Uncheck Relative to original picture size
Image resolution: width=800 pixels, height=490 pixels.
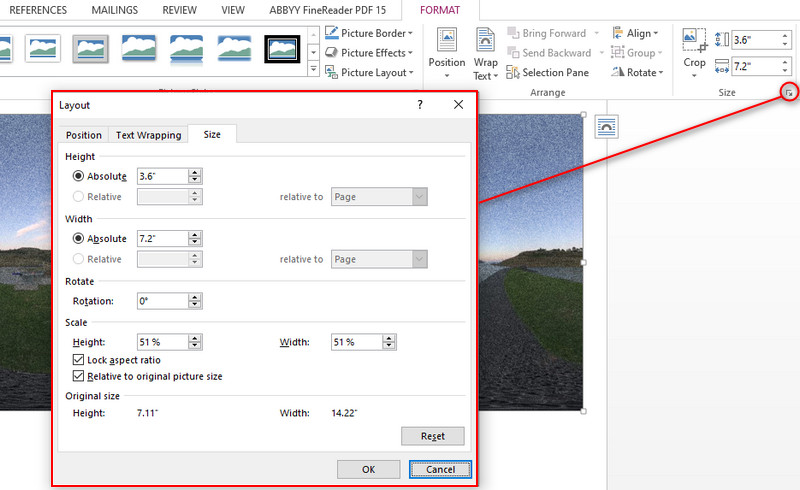tap(80, 377)
